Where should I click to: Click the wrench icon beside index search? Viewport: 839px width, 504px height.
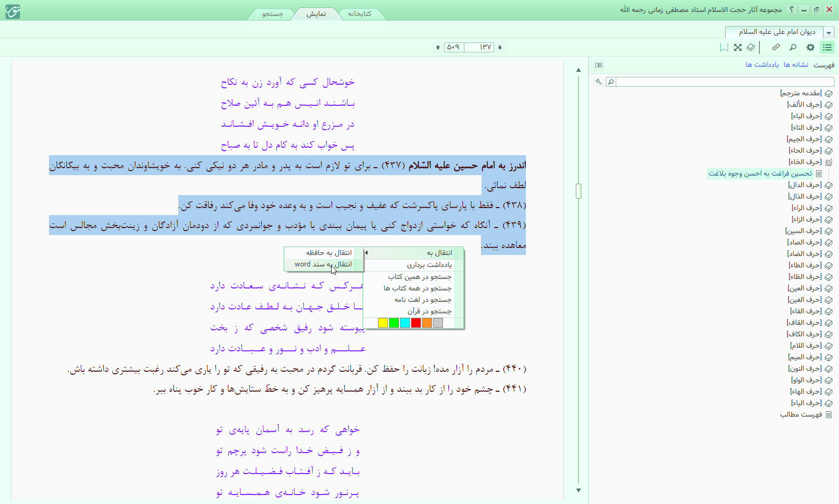coord(598,82)
